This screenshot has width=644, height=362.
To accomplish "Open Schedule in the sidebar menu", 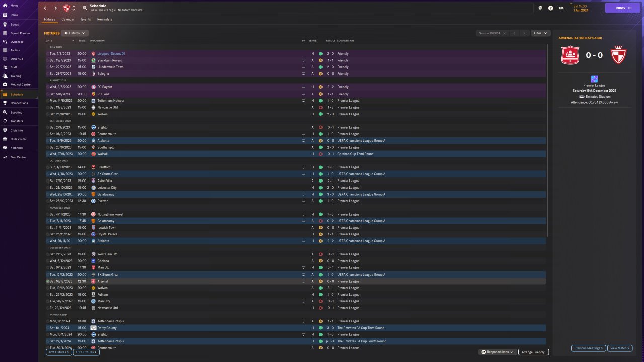I will coord(19,94).
